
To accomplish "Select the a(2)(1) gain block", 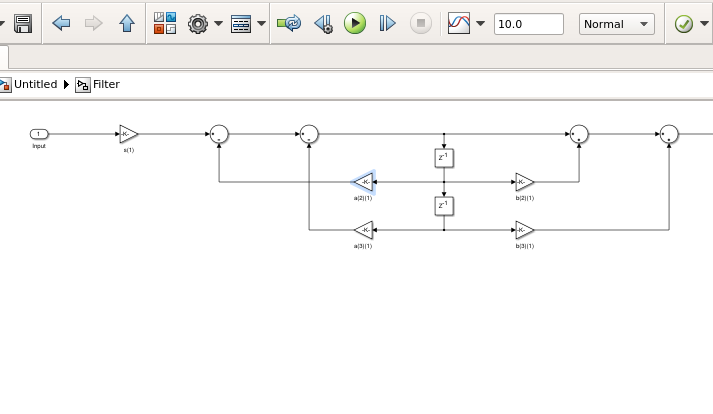I will tap(363, 182).
